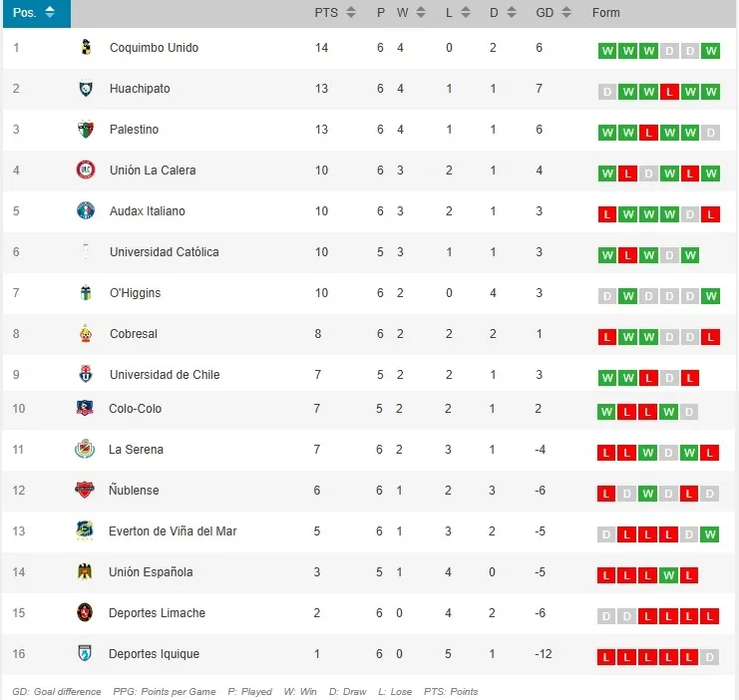Click the Form column header
Image resolution: width=739 pixels, height=700 pixels.
tap(606, 13)
